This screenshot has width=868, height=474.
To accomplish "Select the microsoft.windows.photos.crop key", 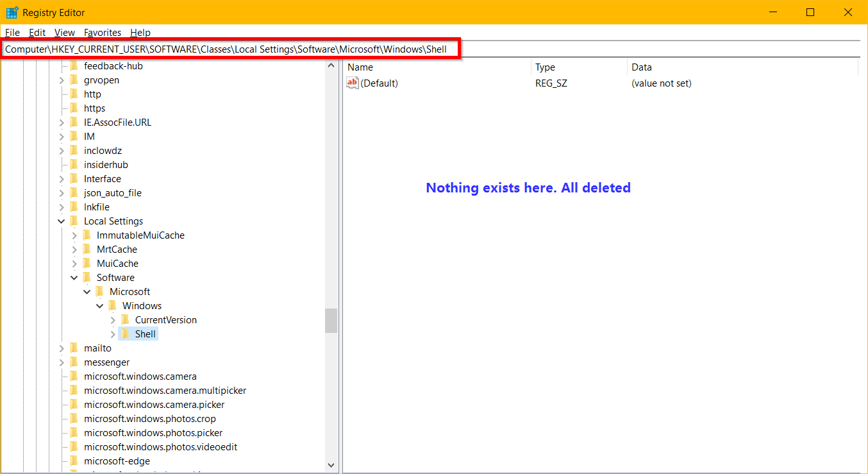I will tap(149, 419).
